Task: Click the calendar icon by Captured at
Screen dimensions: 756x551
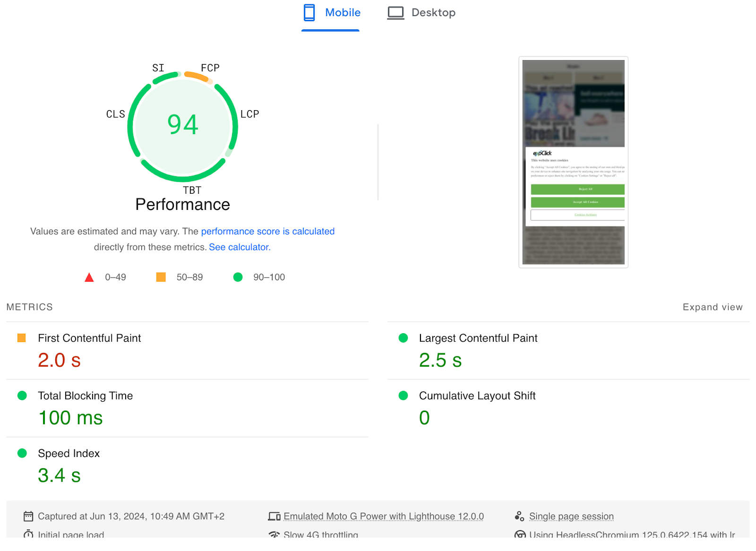Action: (x=28, y=517)
